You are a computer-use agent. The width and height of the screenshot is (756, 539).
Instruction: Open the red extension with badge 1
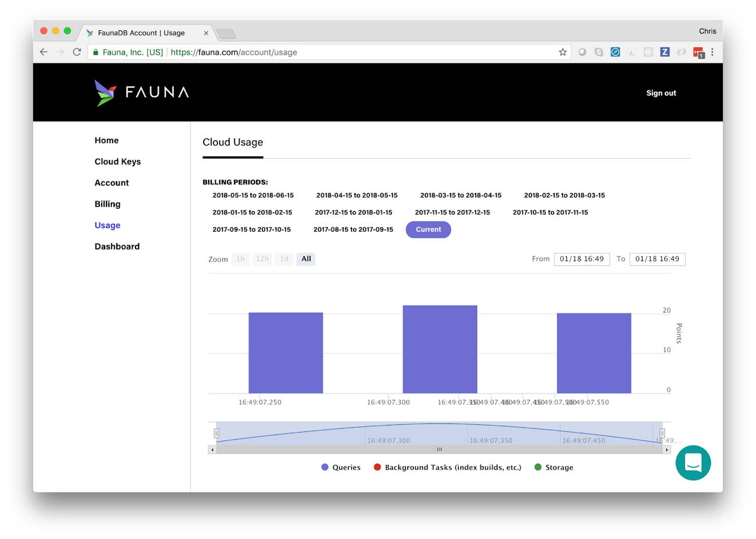tap(698, 53)
